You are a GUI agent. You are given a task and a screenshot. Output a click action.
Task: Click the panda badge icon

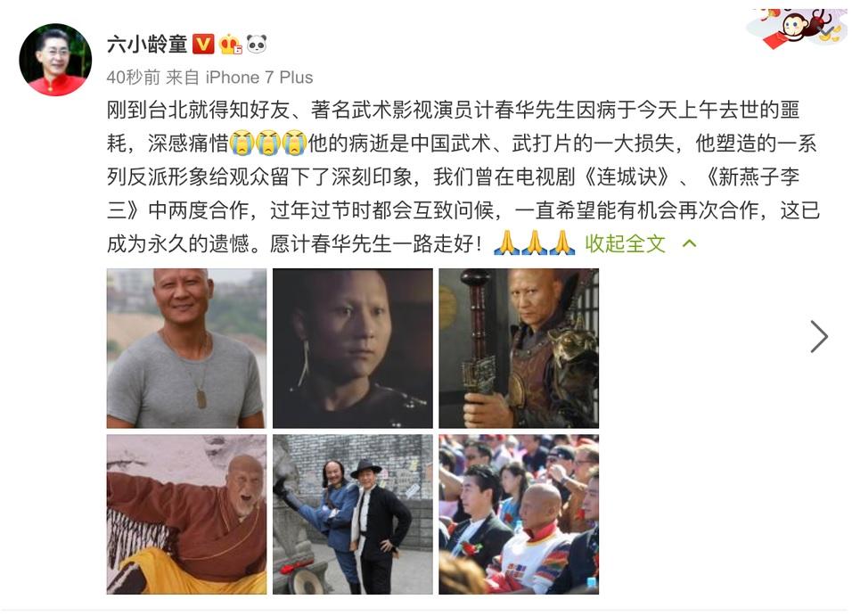pyautogui.click(x=257, y=44)
